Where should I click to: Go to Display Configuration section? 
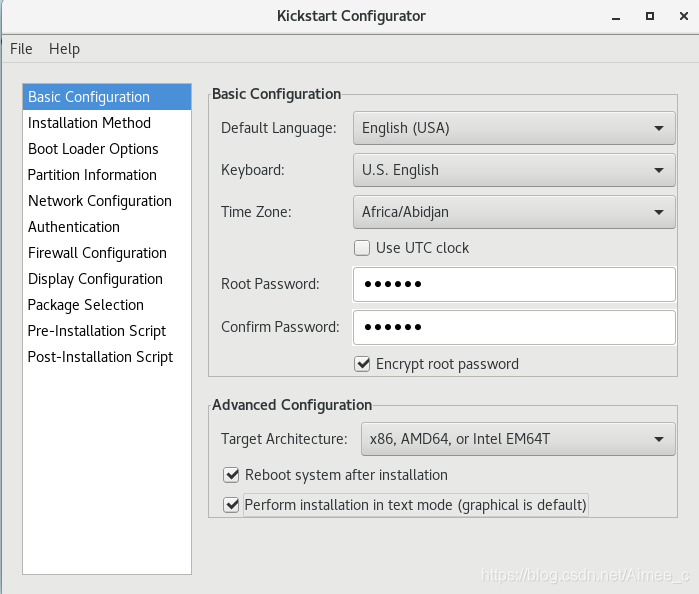tap(107, 279)
